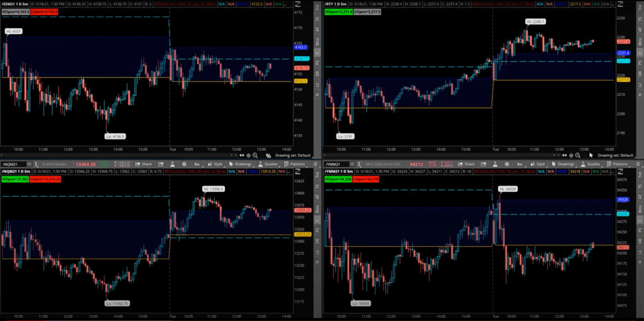644x321 pixels.
Task: Click the symbol link icon next to /YMM21
Action: tap(359, 164)
